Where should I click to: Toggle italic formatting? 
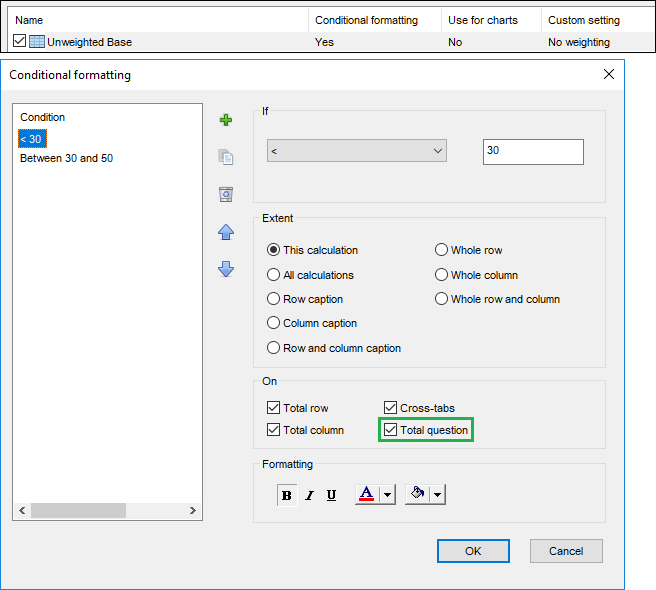click(310, 495)
